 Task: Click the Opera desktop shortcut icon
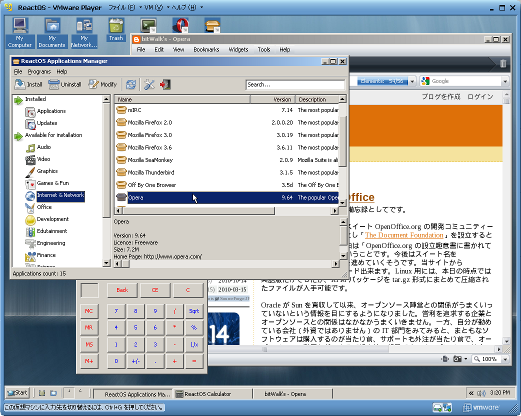tap(180, 25)
